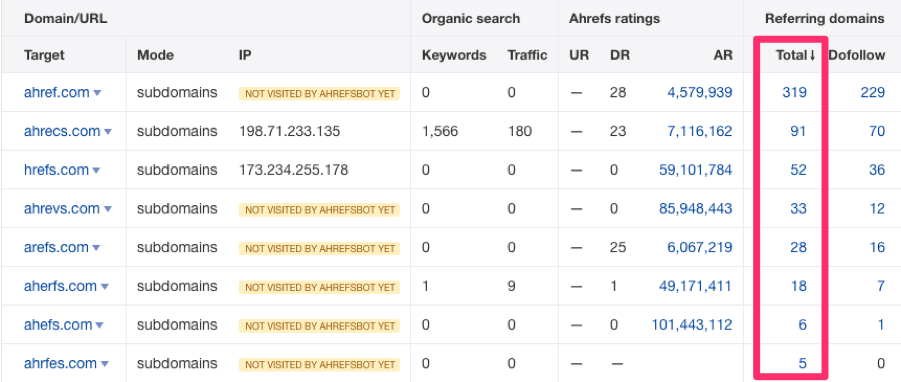Expand the ahrevs.com dropdown arrow
The width and height of the screenshot is (901, 382).
click(x=107, y=209)
